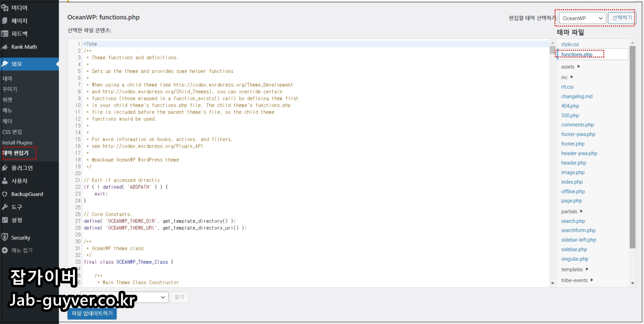Open the 헤더 header submenu
The height and width of the screenshot is (324, 644).
point(7,121)
